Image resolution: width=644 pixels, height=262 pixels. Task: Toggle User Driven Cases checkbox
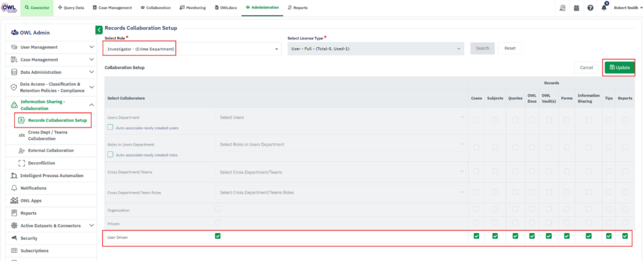click(x=477, y=236)
